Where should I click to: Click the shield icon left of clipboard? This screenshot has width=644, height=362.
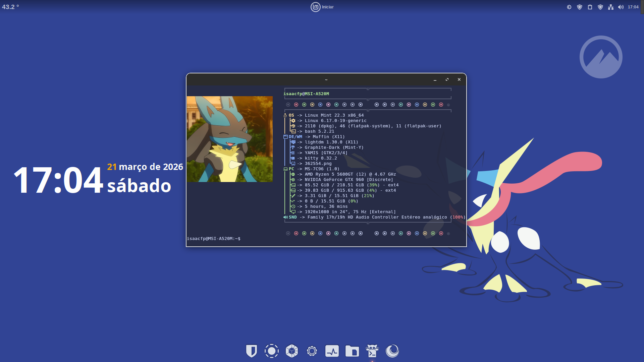[x=580, y=7]
